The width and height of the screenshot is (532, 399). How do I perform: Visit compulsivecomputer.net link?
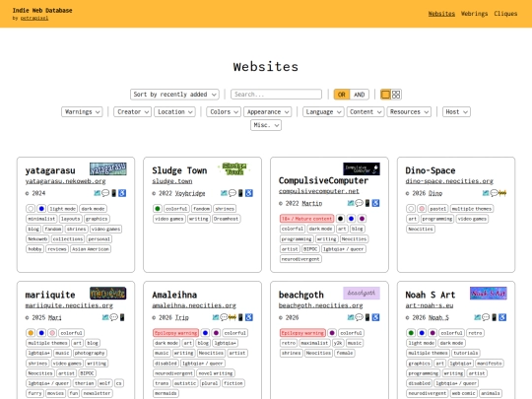[319, 191]
